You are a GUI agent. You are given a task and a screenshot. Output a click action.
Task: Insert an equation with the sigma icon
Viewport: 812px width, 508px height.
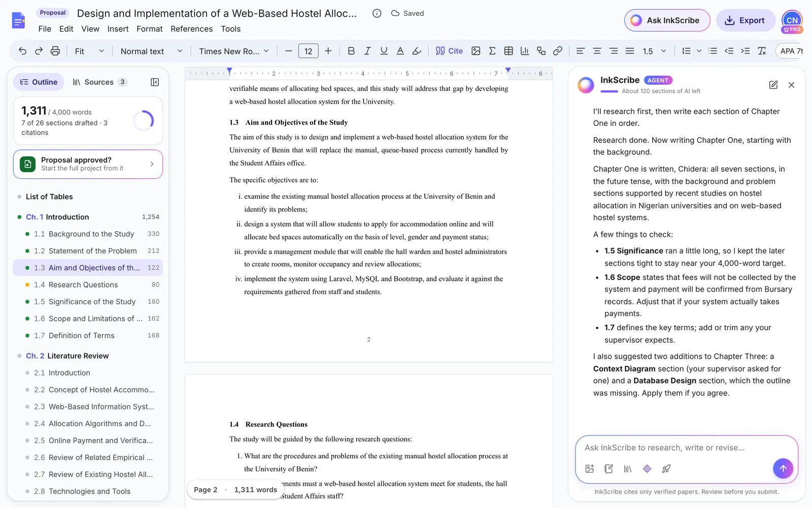(x=492, y=51)
